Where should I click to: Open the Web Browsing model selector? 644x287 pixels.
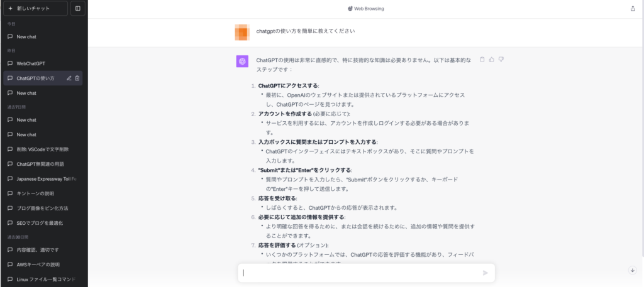click(x=365, y=9)
